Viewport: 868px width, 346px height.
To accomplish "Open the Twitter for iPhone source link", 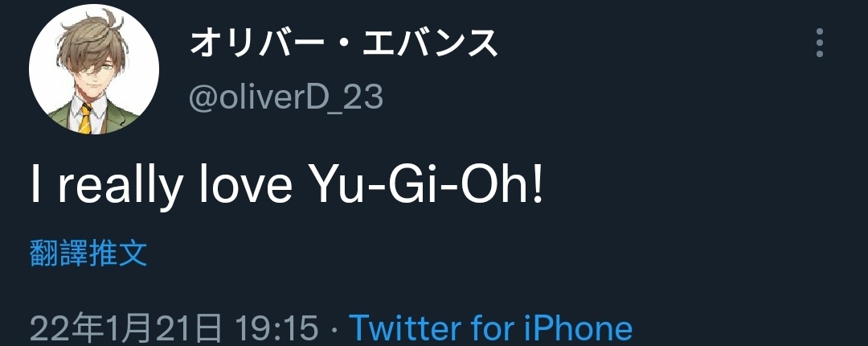I will click(x=490, y=328).
